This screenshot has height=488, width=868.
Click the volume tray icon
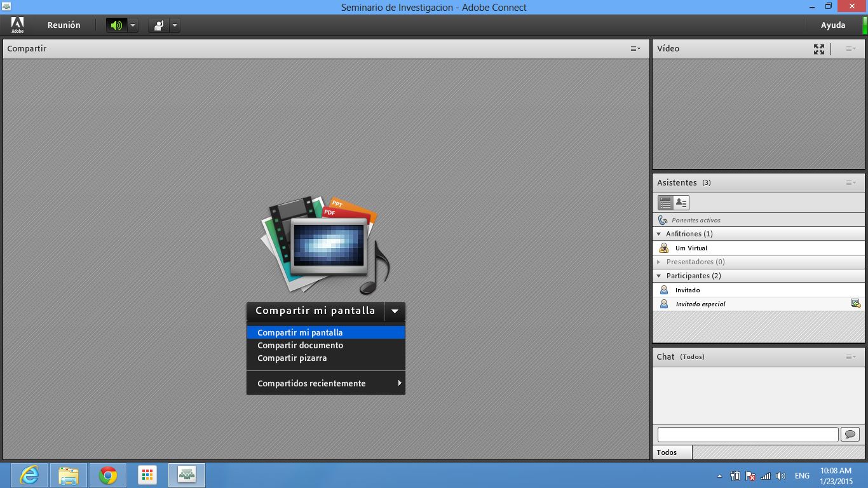click(x=781, y=476)
